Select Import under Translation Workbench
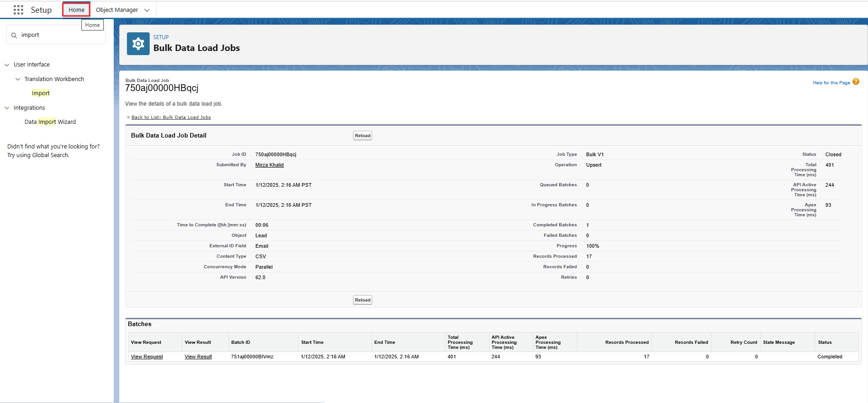868x403 pixels. (x=40, y=93)
